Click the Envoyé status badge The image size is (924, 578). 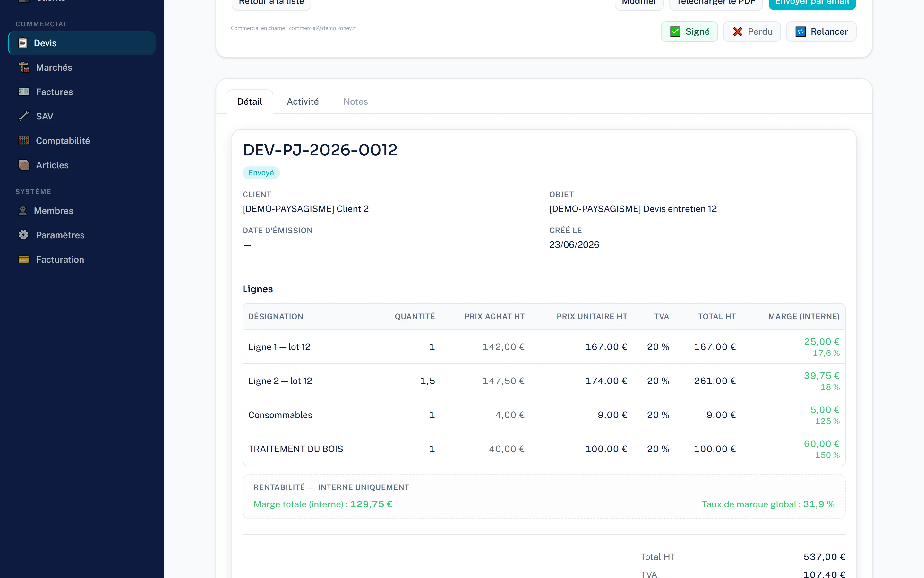(261, 173)
